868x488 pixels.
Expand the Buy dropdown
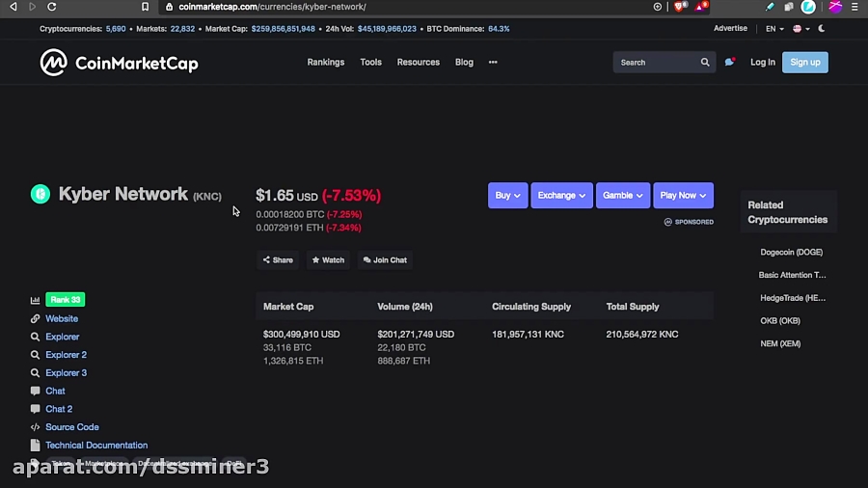point(507,196)
